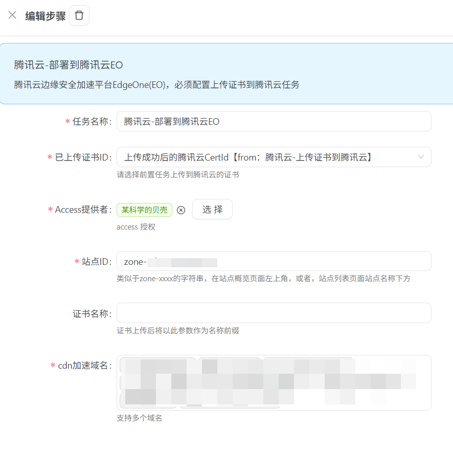Click the 已上传证书ID label
Image resolution: width=453 pixels, height=476 pixels.
83,157
